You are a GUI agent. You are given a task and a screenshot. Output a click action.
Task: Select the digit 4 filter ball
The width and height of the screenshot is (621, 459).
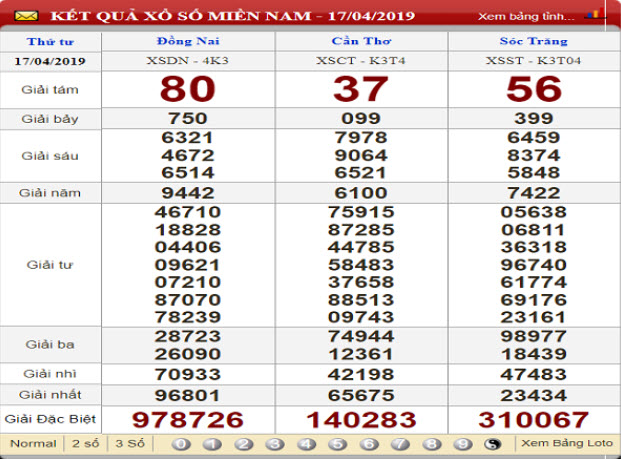point(306,443)
